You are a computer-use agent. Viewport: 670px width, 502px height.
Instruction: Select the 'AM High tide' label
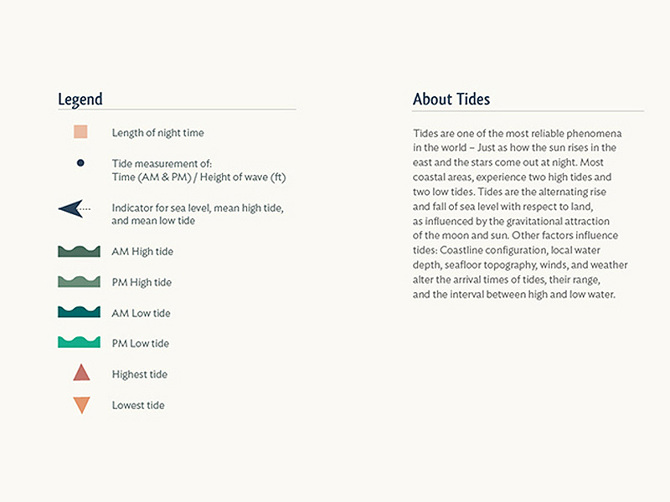141,252
